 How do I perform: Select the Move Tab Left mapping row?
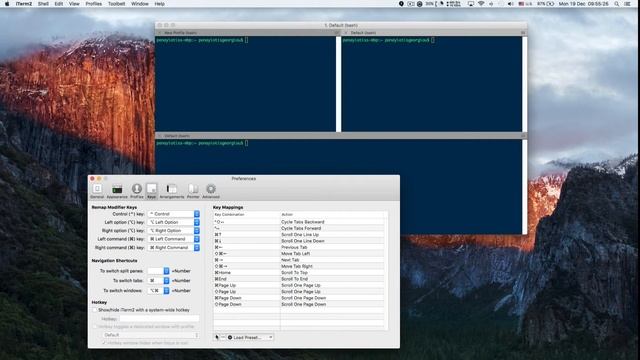coord(300,254)
